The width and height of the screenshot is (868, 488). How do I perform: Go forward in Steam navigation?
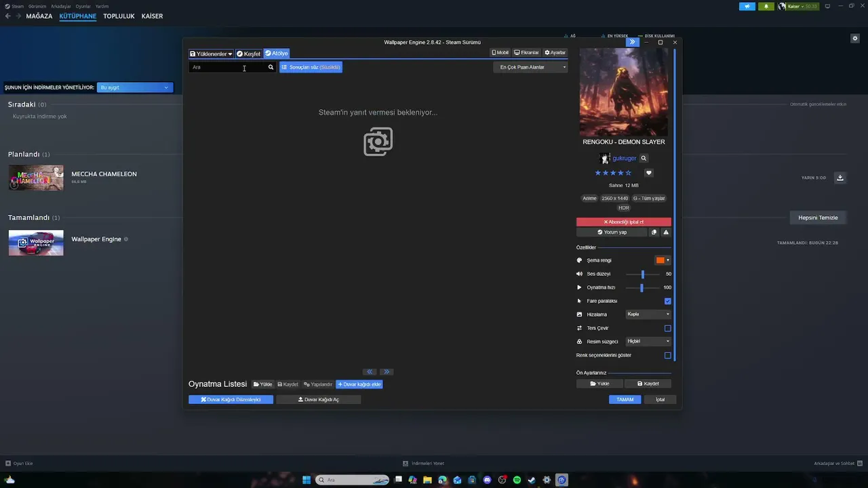pos(18,16)
